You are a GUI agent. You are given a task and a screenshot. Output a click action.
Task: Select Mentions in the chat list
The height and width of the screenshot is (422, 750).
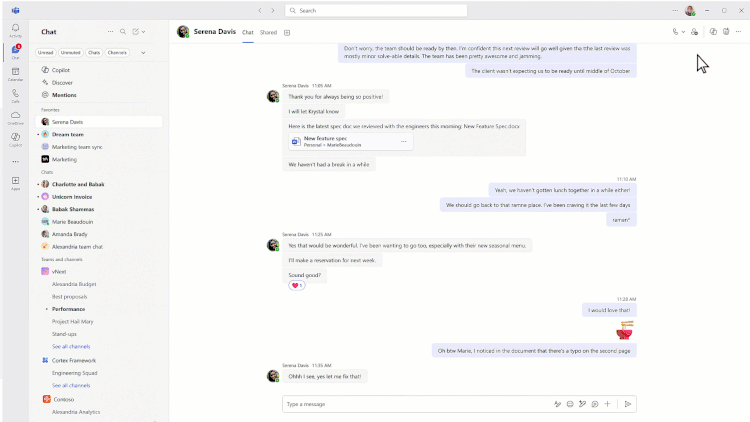[64, 95]
